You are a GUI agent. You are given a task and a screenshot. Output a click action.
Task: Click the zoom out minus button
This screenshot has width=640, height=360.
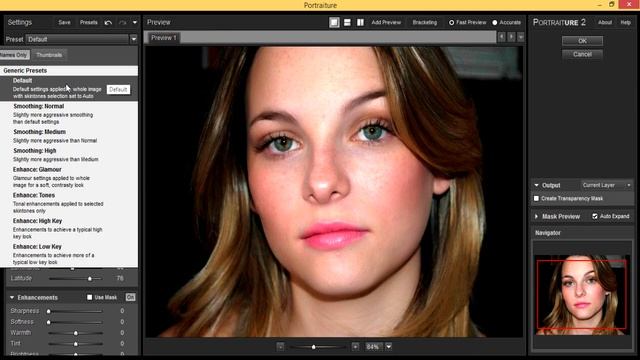coord(280,347)
